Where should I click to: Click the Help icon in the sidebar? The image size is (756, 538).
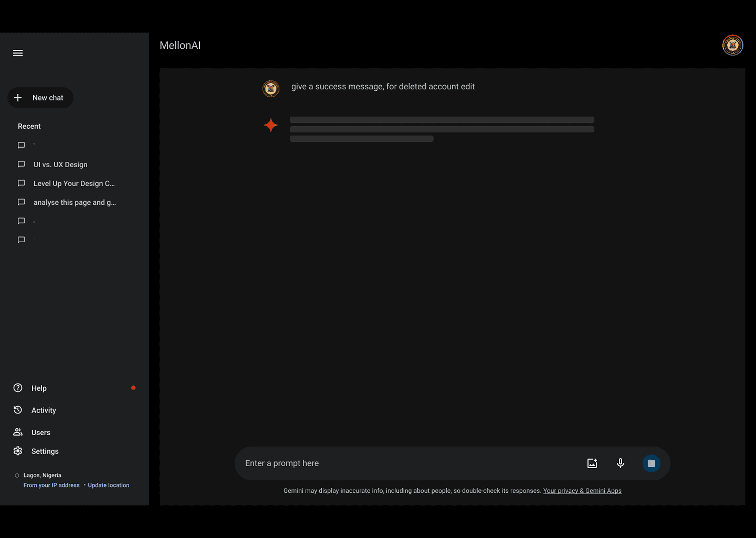coord(17,387)
